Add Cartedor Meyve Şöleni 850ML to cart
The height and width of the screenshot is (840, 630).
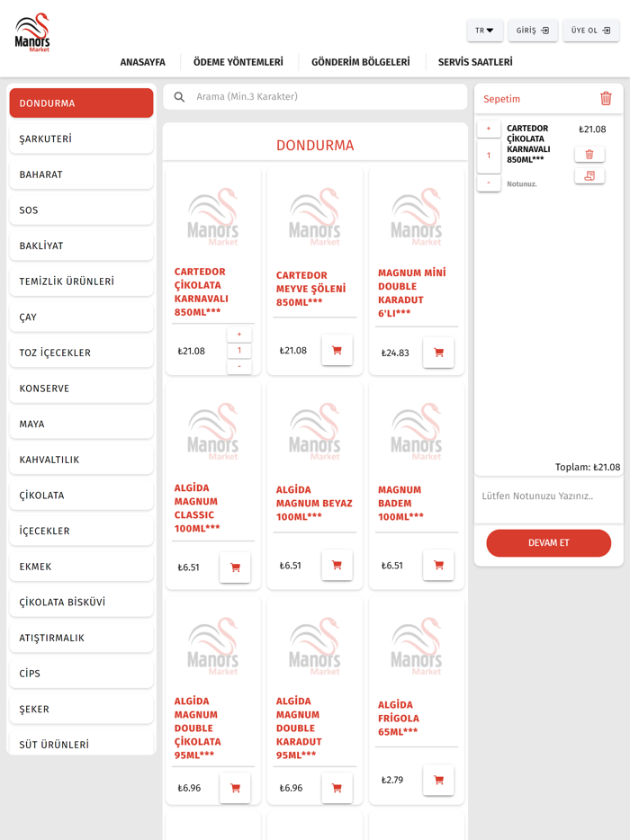click(x=337, y=351)
